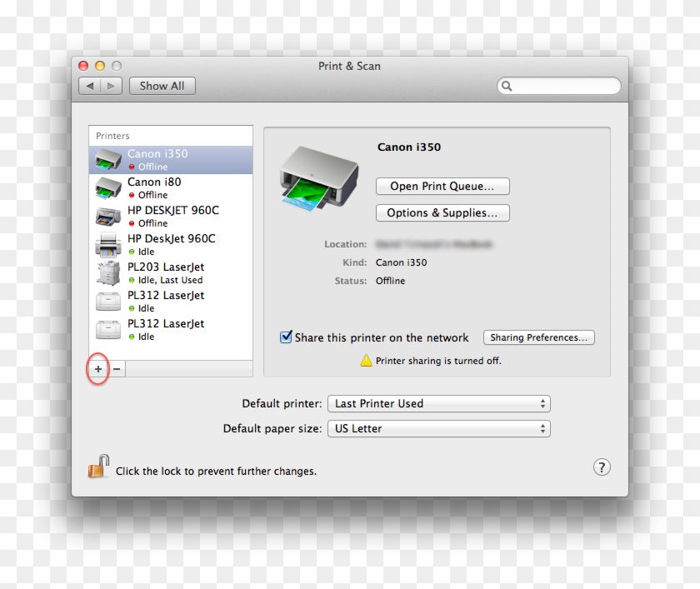Click the Show All button

coord(162,86)
